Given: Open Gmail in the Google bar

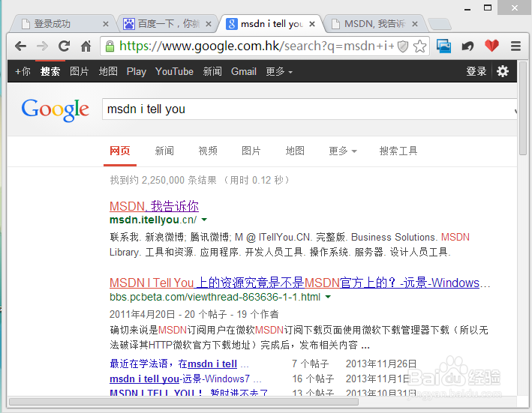Looking at the screenshot, I should [x=244, y=71].
